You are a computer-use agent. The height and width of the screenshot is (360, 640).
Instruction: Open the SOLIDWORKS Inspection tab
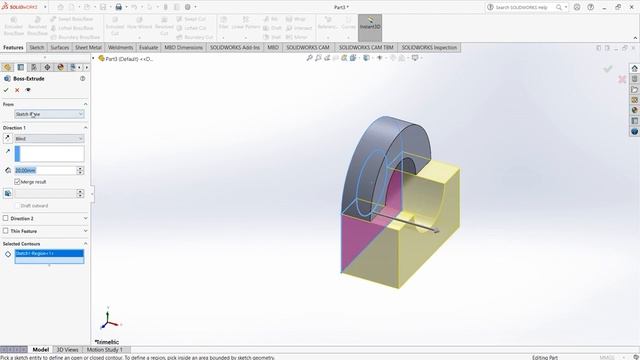click(429, 48)
